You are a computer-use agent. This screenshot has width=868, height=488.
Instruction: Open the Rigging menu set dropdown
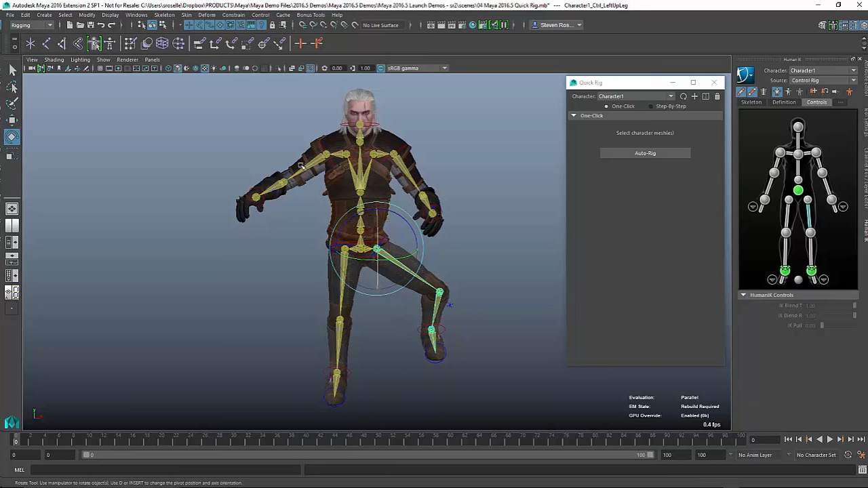31,25
